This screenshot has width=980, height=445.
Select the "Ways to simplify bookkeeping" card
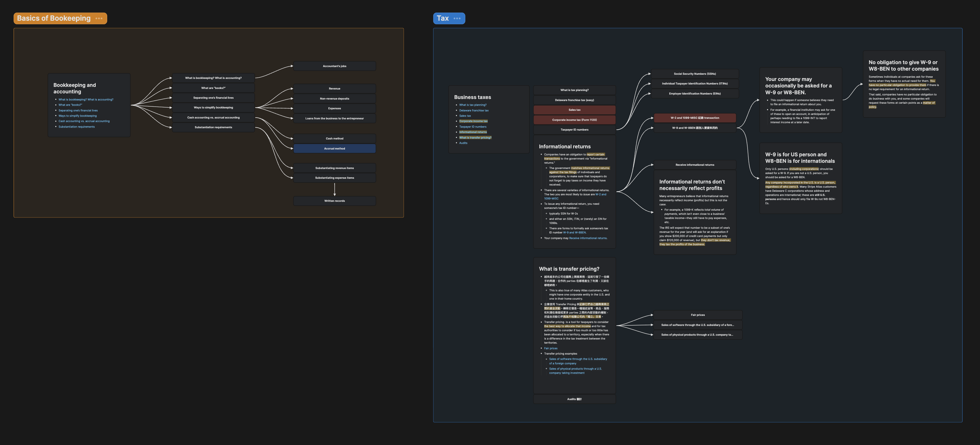(214, 107)
